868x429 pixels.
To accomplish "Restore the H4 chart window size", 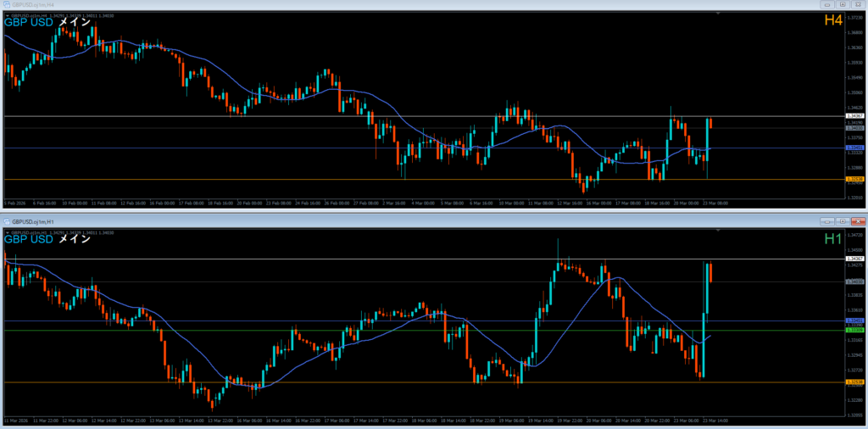I will coord(843,4).
